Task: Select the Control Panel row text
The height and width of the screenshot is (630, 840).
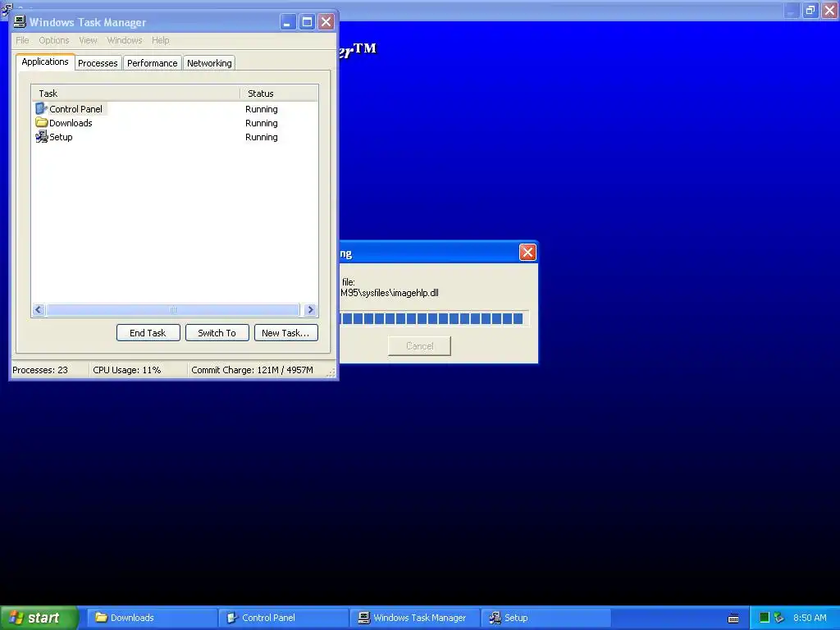Action: [x=75, y=109]
